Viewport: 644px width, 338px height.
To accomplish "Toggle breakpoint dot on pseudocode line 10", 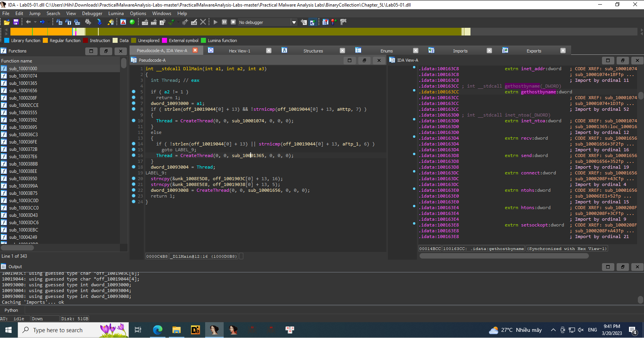I will (133, 121).
